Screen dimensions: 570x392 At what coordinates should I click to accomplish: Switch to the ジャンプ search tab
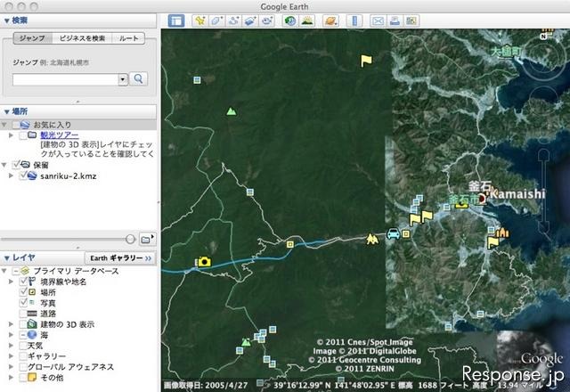click(32, 38)
